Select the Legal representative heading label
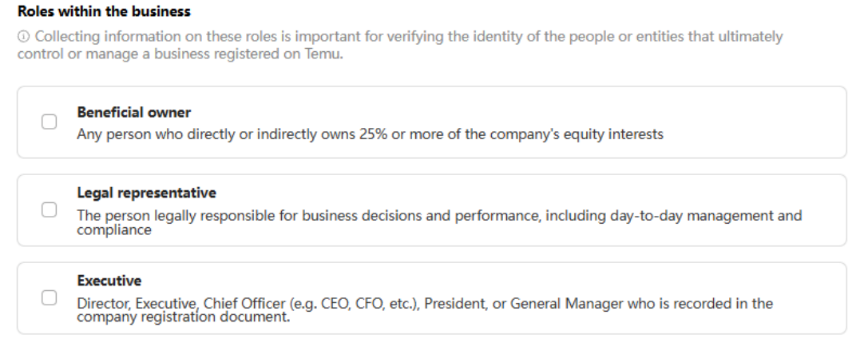This screenshot has height=363, width=868. [147, 193]
